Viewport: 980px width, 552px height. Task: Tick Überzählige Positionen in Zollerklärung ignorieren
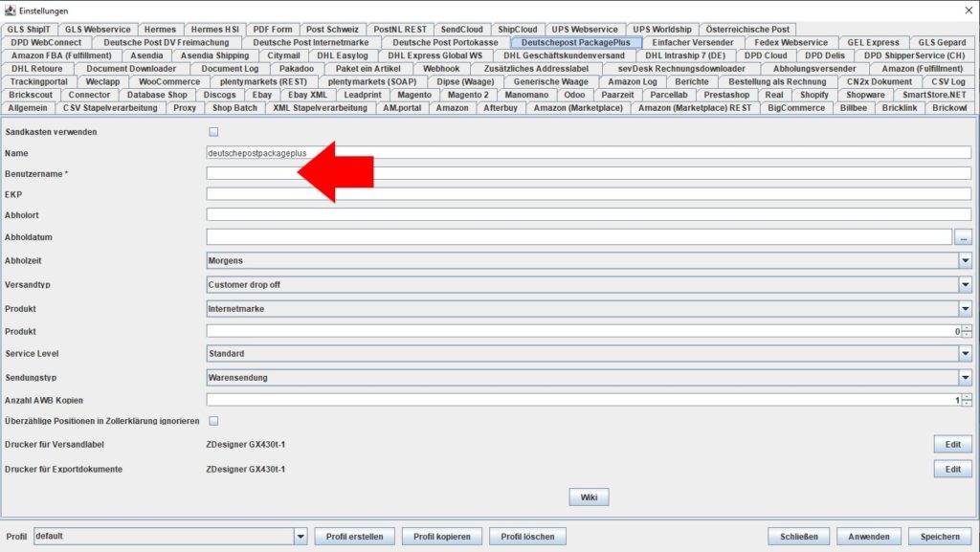(213, 421)
